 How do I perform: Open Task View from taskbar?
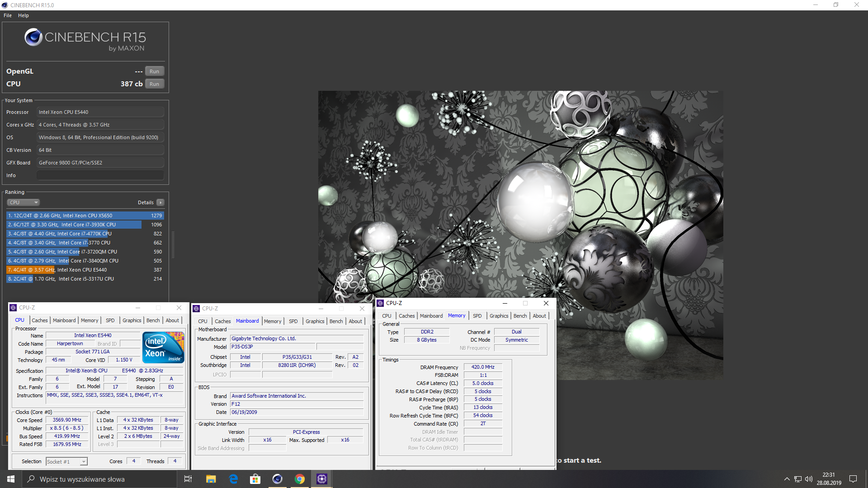[188, 479]
